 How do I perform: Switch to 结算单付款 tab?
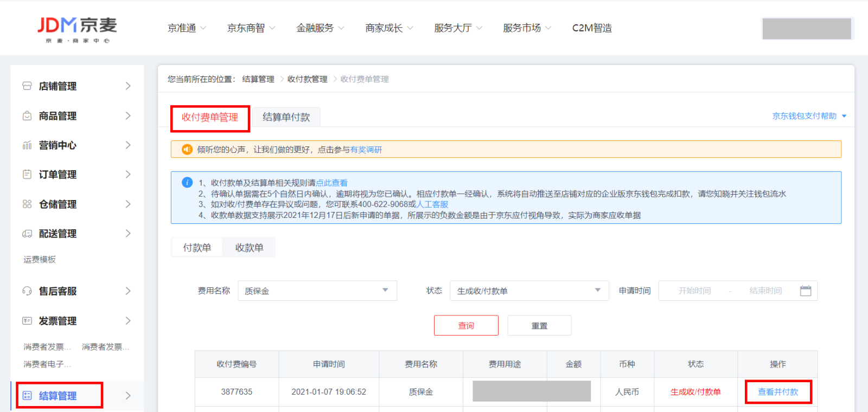pyautogui.click(x=286, y=117)
